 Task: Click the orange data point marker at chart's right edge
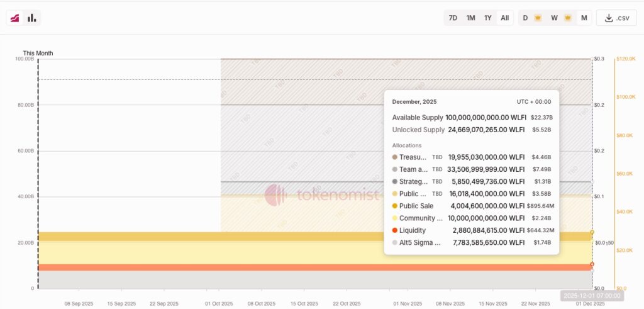pos(592,264)
